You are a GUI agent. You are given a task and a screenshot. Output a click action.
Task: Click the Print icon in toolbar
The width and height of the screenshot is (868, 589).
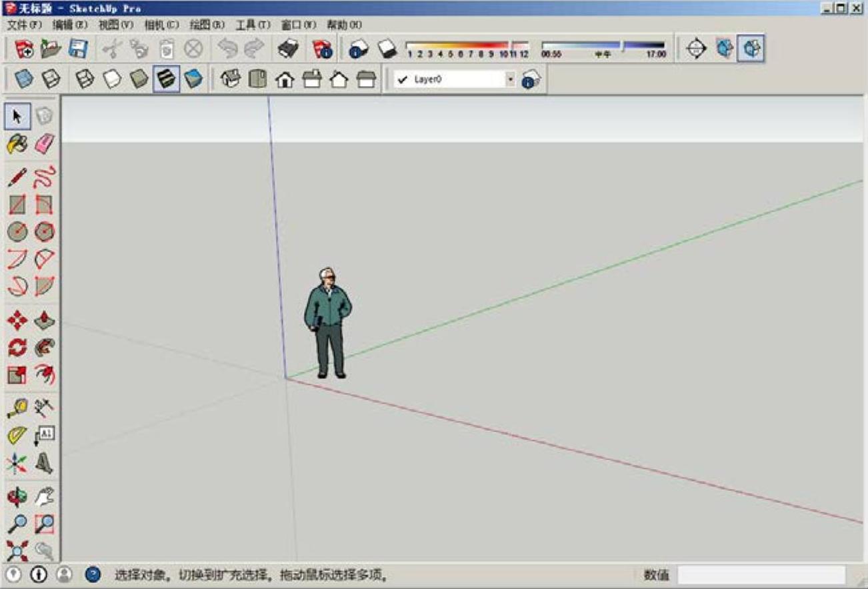point(288,49)
